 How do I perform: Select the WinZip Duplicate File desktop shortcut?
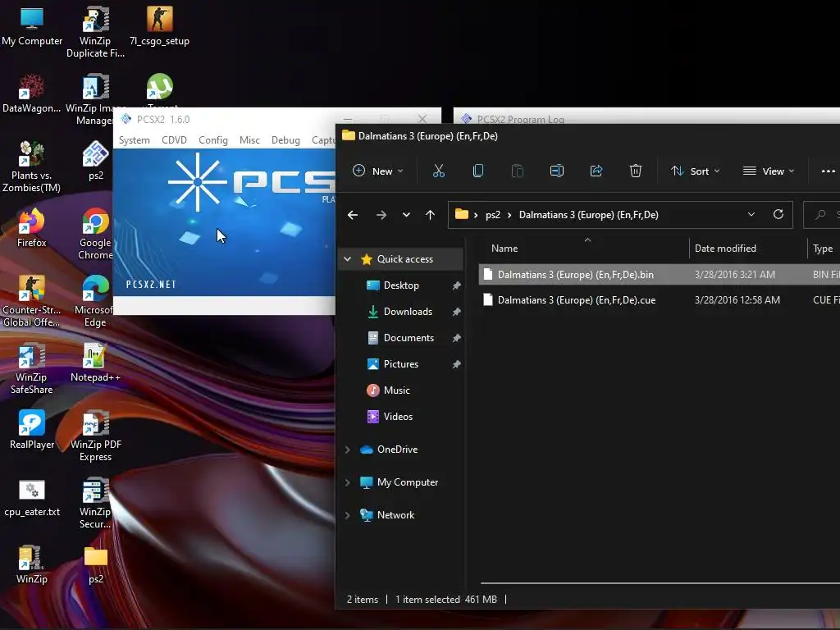tap(95, 32)
